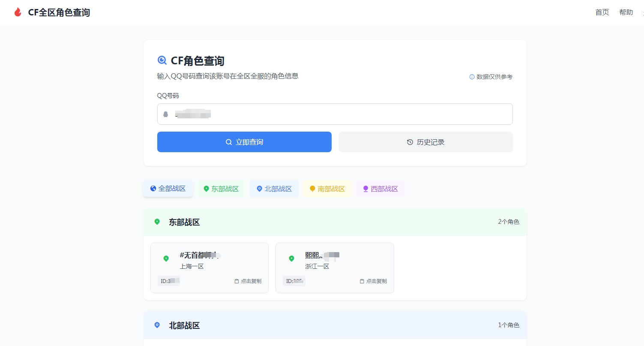
Task: Select the 北部战区 filter tab
Action: point(274,189)
